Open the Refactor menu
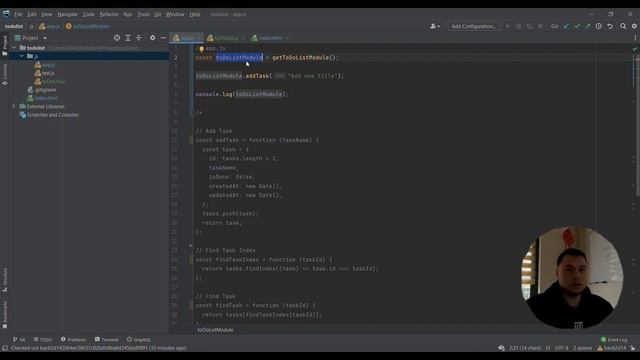640x360 pixels. 109,14
